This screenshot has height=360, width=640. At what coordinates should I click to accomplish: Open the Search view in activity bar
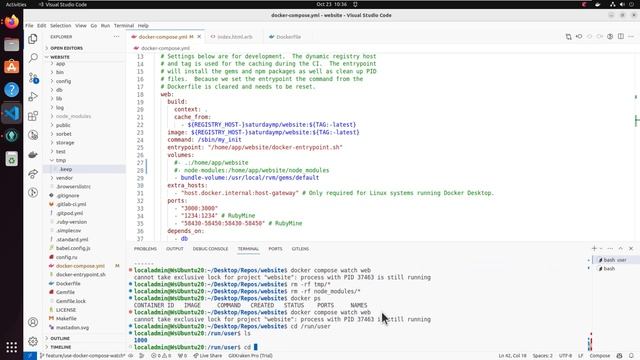click(x=33, y=58)
